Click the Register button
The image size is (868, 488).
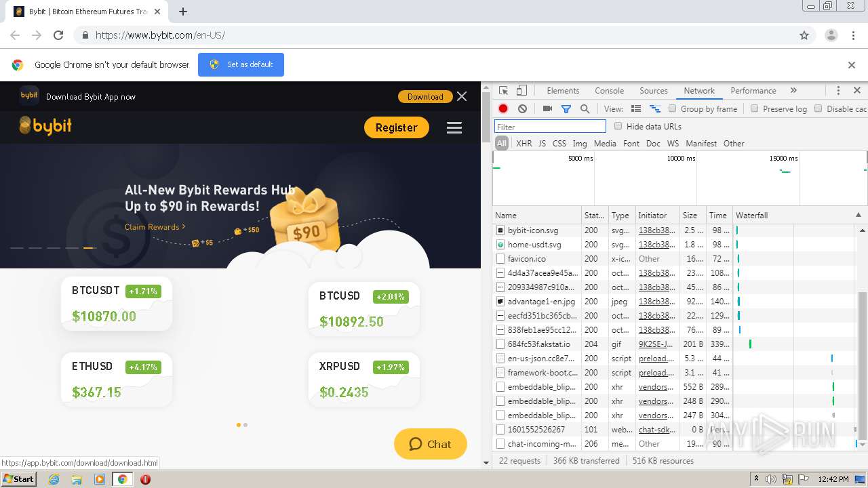(x=397, y=127)
